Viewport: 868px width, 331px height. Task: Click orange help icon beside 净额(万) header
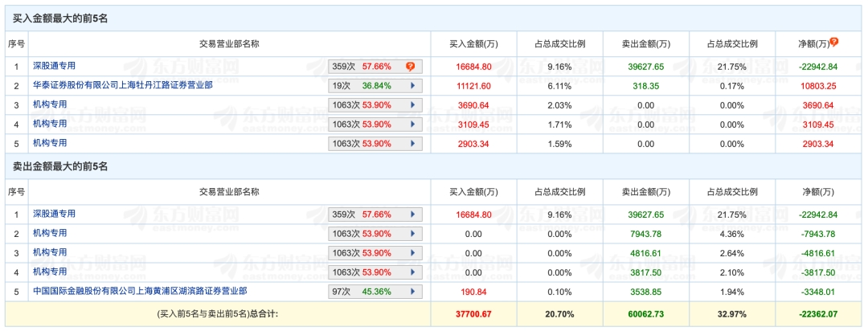tap(833, 43)
